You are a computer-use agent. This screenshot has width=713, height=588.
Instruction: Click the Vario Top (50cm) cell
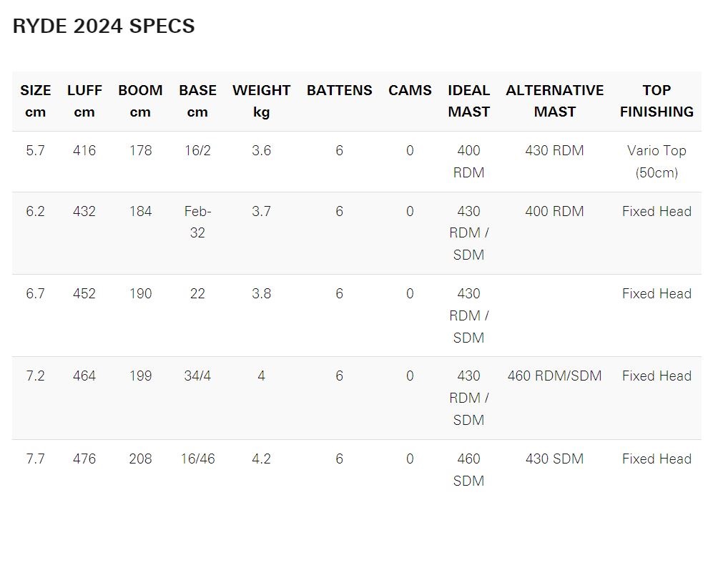(657, 162)
